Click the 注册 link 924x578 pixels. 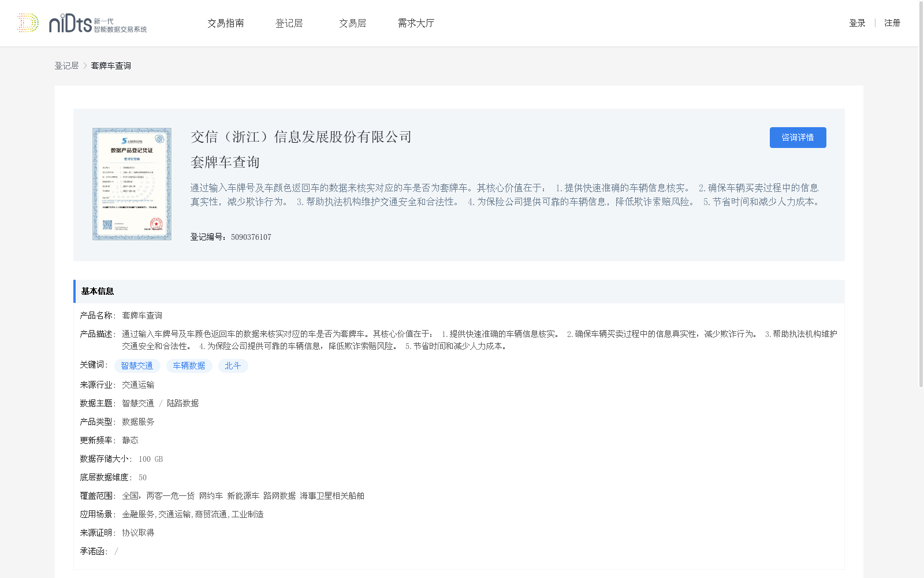892,23
